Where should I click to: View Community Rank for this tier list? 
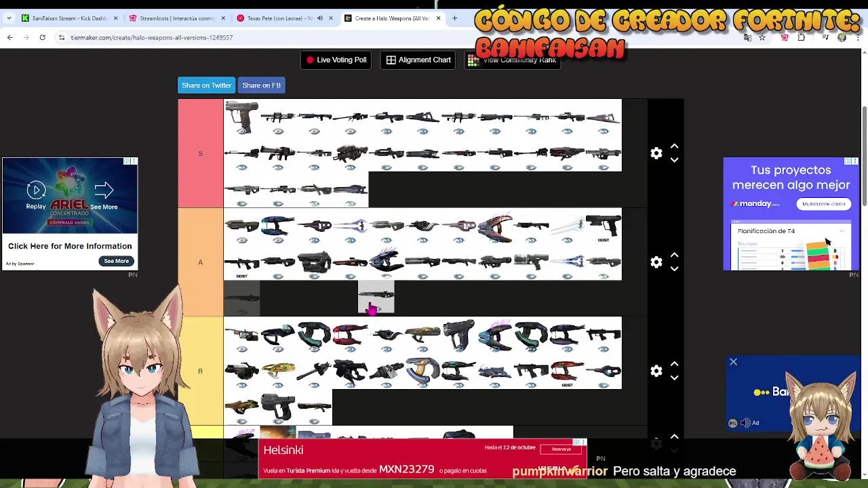pos(512,60)
